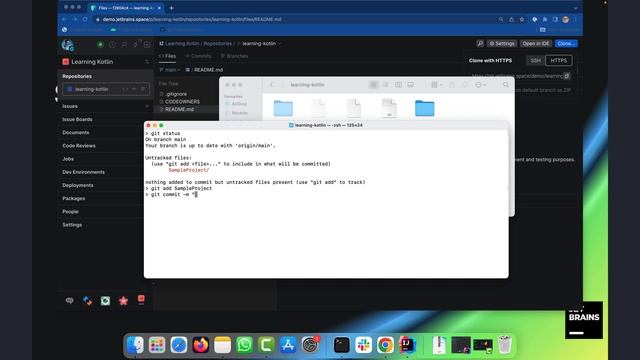
Task: Click the search icon beside Settings button
Action: click(480, 43)
